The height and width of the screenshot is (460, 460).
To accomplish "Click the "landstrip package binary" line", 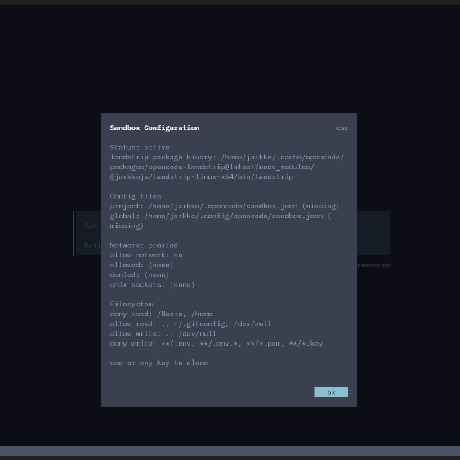I will point(227,157).
